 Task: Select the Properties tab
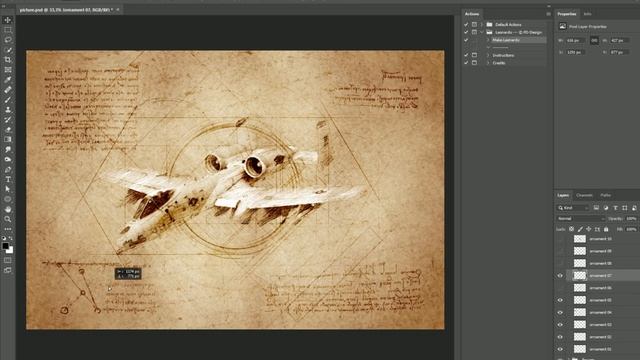567,14
